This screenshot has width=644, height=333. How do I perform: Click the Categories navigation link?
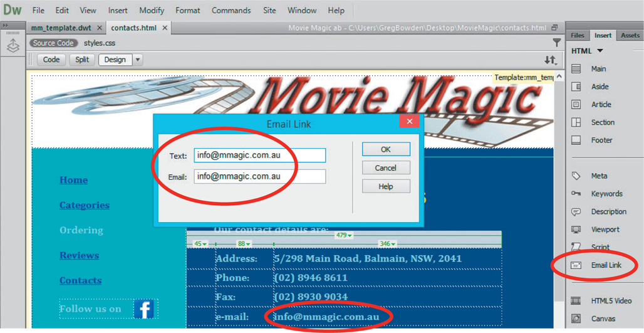(x=85, y=205)
